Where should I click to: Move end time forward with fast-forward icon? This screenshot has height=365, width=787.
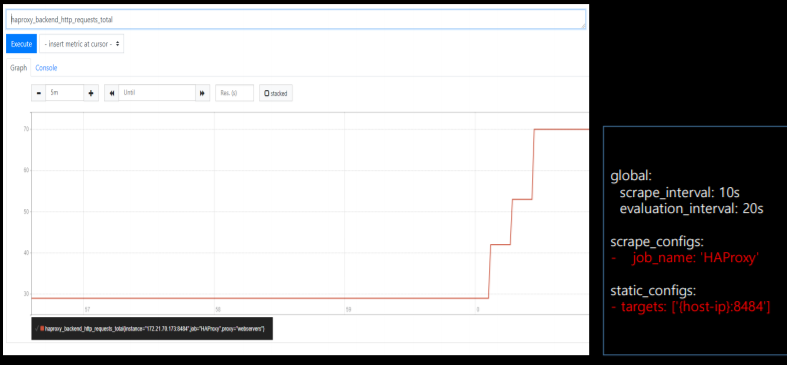tap(202, 93)
